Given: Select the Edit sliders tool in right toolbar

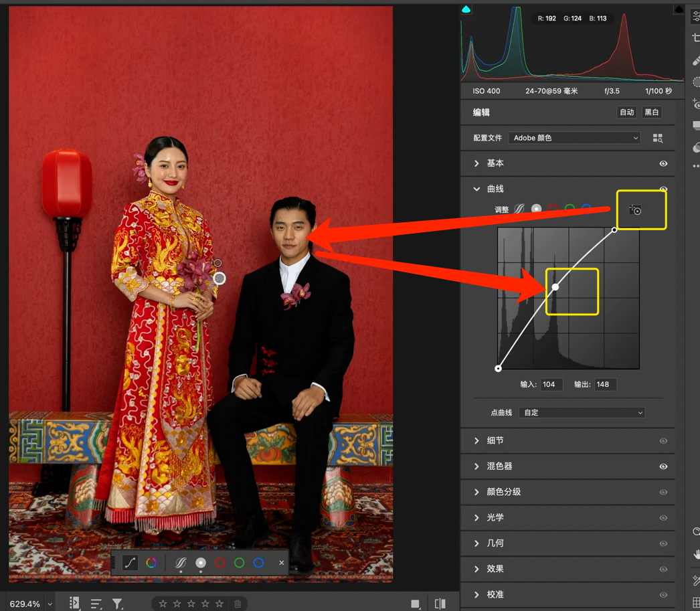Looking at the screenshot, I should click(x=696, y=16).
